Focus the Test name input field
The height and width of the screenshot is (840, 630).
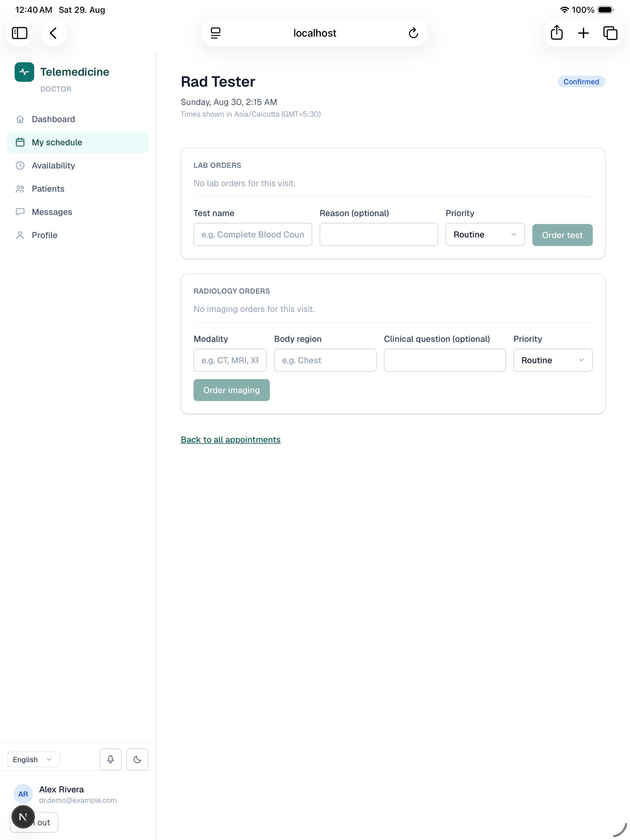pos(253,234)
